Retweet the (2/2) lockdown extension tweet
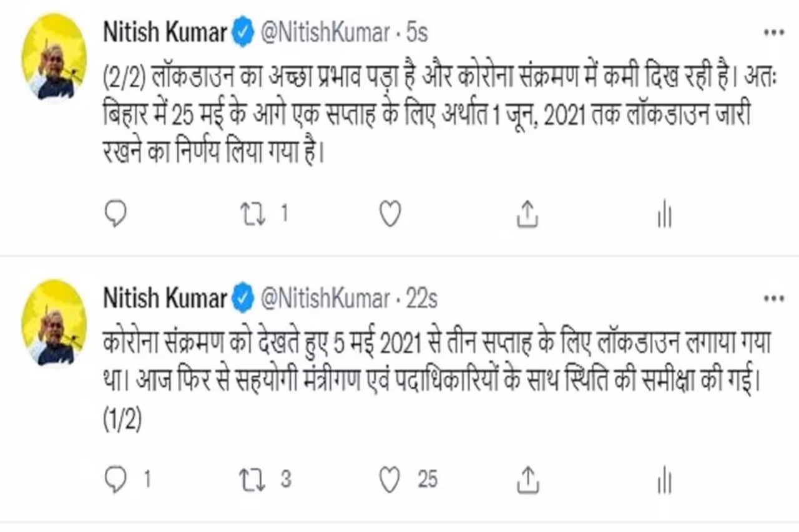Screen dimensions: 799x532 253,215
